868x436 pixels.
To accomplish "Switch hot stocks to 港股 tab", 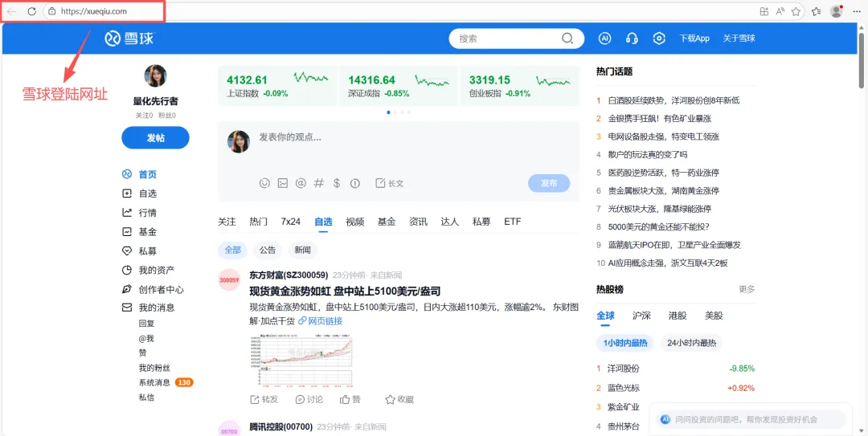I will tap(678, 316).
